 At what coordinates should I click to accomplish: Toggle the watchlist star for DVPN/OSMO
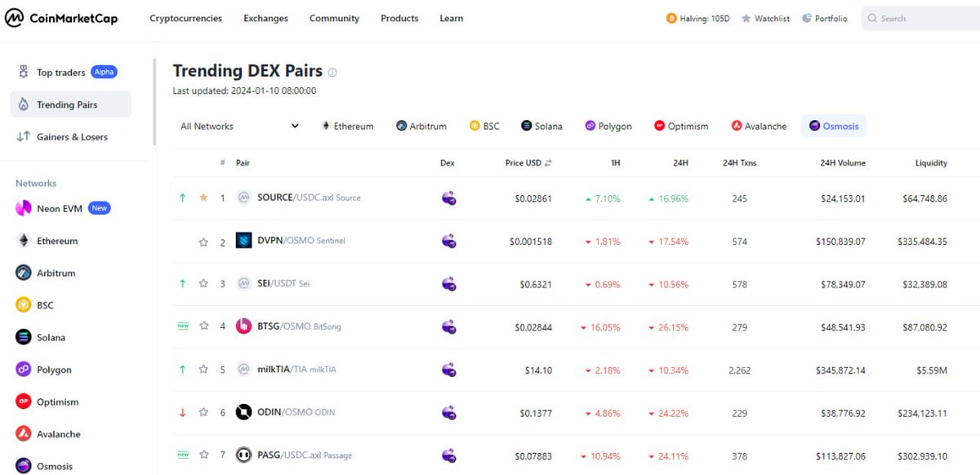(x=203, y=242)
